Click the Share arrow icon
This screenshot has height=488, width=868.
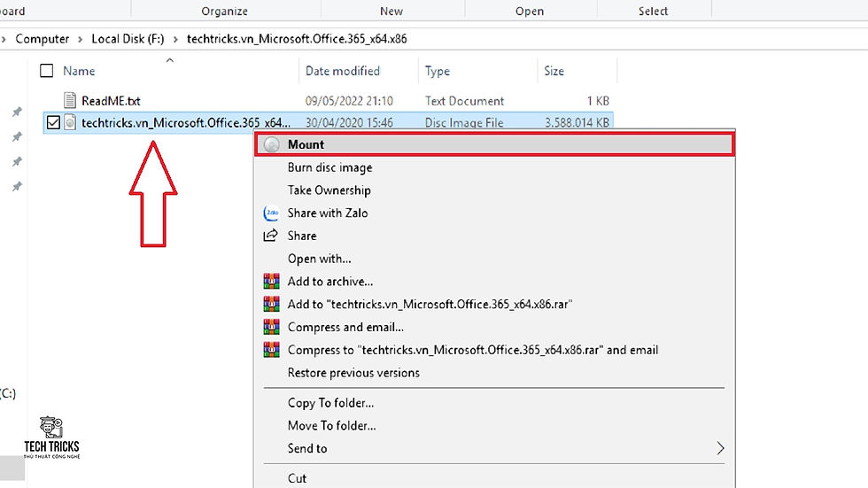tap(271, 236)
